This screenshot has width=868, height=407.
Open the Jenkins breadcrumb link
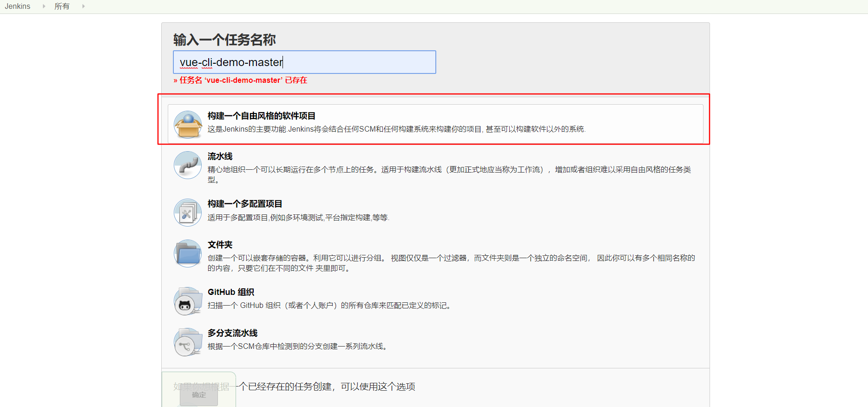point(18,7)
